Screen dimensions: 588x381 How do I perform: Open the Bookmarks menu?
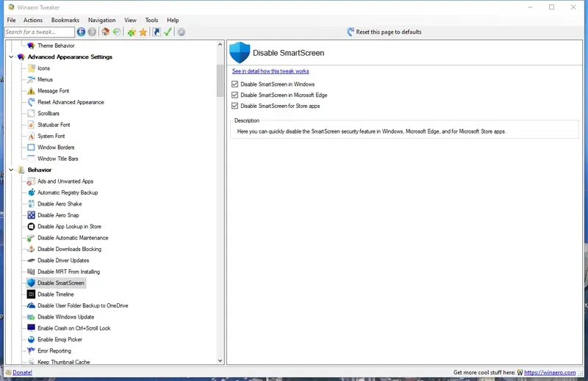coord(65,20)
